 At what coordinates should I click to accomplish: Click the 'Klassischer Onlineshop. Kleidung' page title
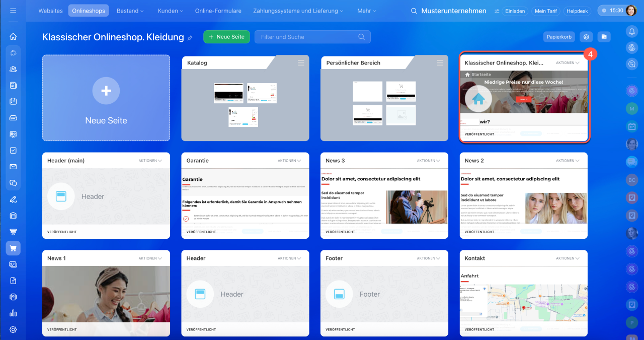click(113, 37)
